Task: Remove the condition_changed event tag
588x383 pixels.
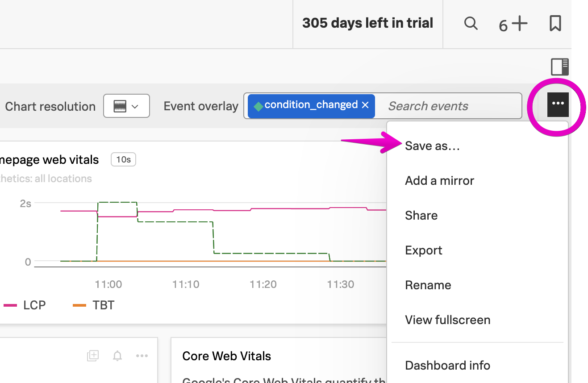Action: pyautogui.click(x=365, y=105)
